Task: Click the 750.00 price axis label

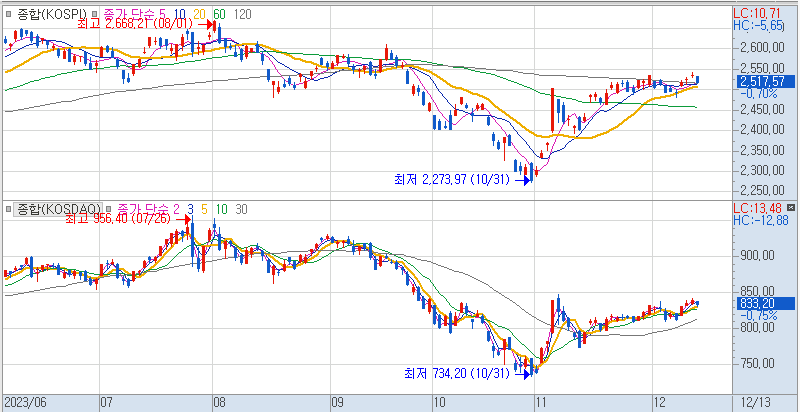Action: [758, 364]
